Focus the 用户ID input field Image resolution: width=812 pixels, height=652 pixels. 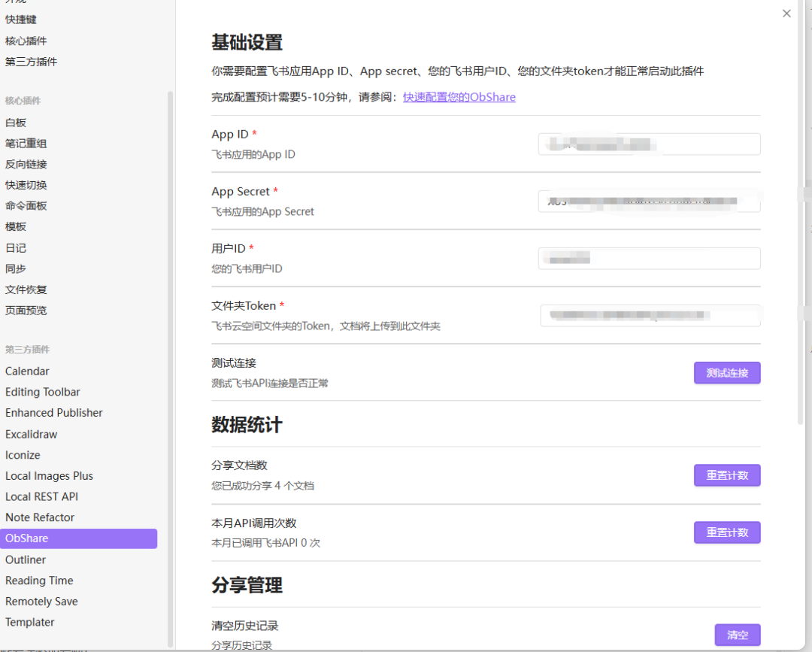649,259
